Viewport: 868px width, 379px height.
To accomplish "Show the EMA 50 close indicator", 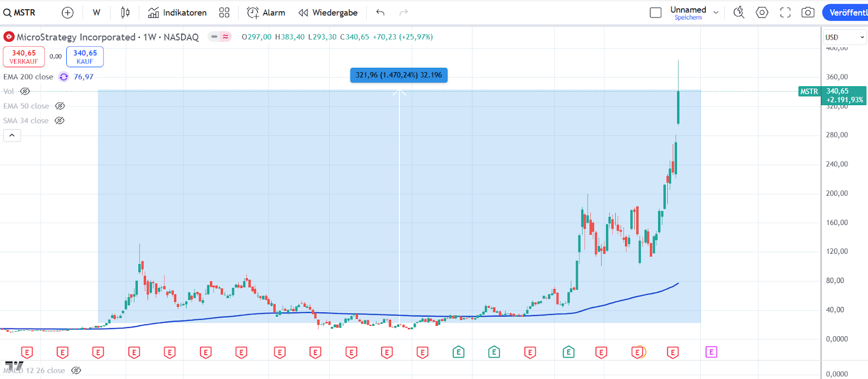I will [60, 106].
